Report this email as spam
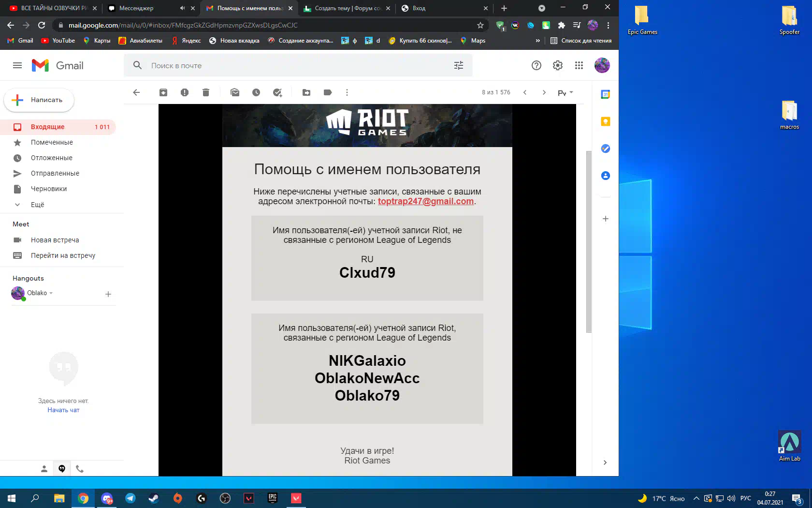 tap(185, 92)
